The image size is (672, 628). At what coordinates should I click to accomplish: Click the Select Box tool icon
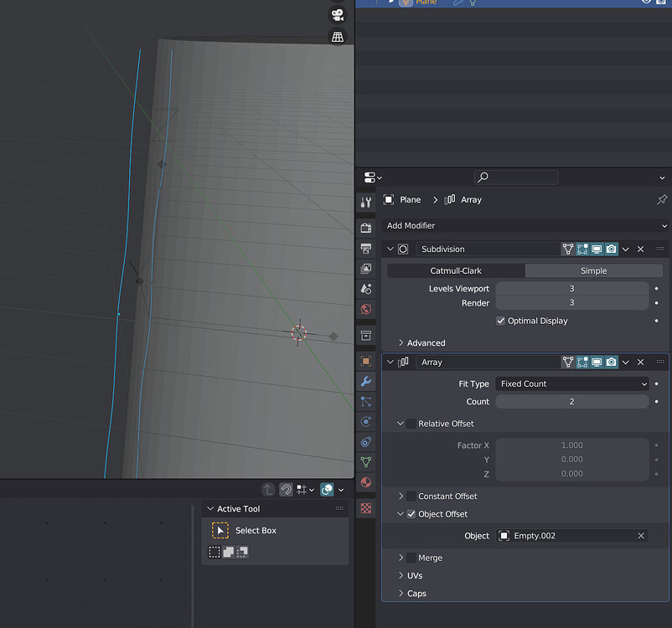pyautogui.click(x=220, y=530)
